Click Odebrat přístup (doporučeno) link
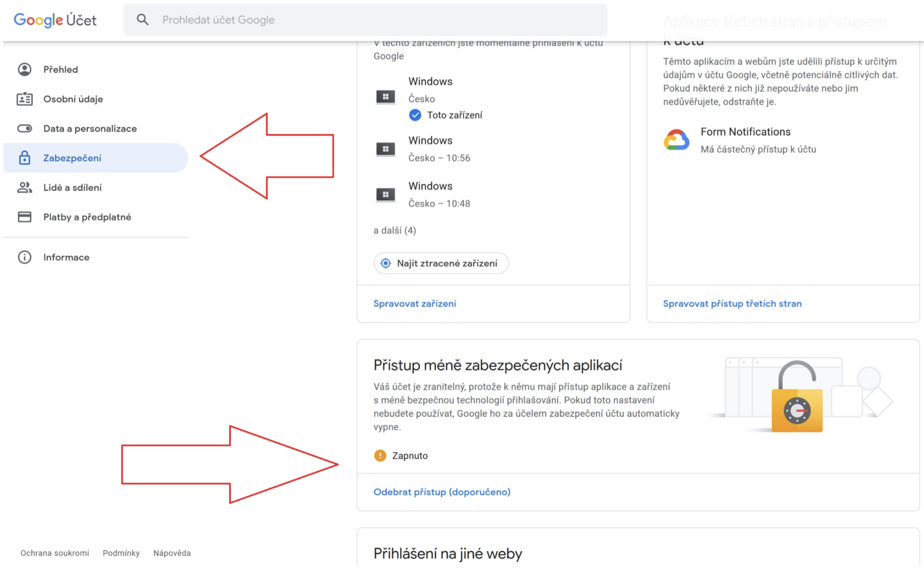 pyautogui.click(x=442, y=492)
